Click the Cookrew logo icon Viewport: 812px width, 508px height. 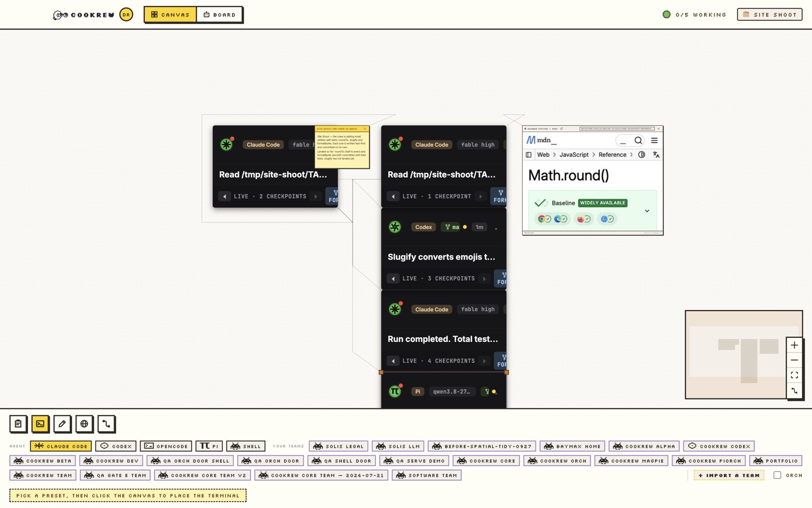(x=60, y=15)
